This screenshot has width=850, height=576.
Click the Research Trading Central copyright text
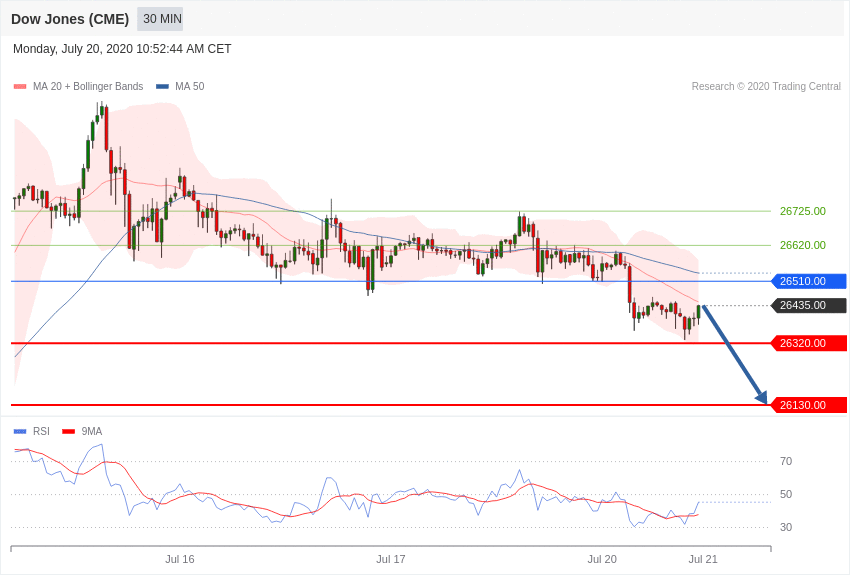(766, 87)
